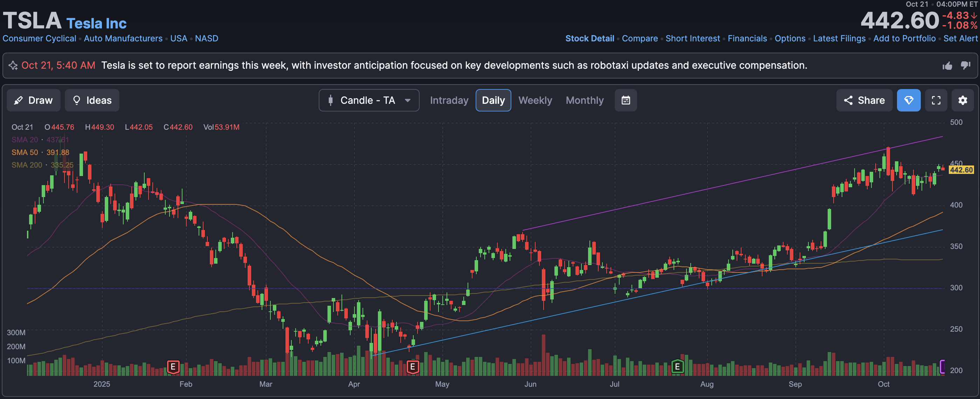Screen dimensions: 980x399
Task: Click the April earnings E marker
Action: pos(412,367)
